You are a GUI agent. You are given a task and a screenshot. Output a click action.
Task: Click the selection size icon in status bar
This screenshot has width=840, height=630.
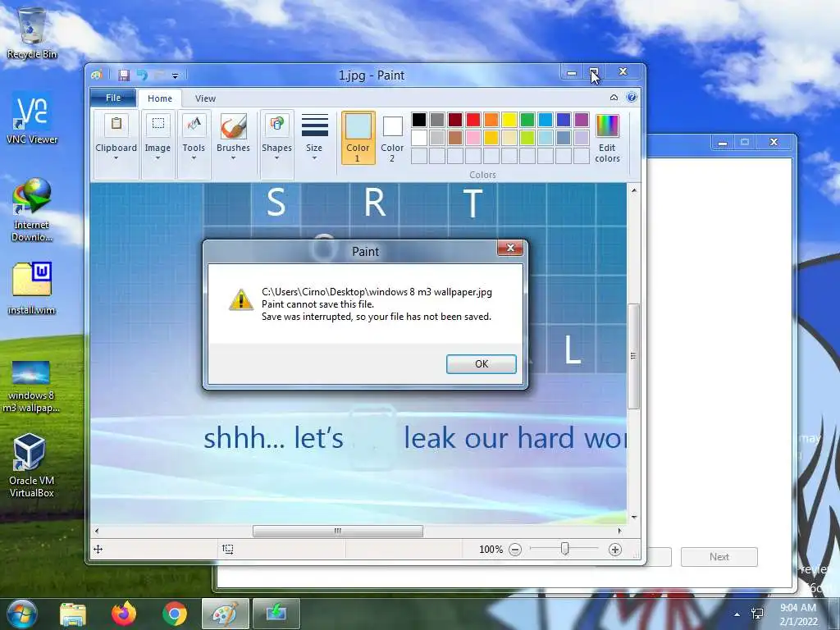click(228, 549)
